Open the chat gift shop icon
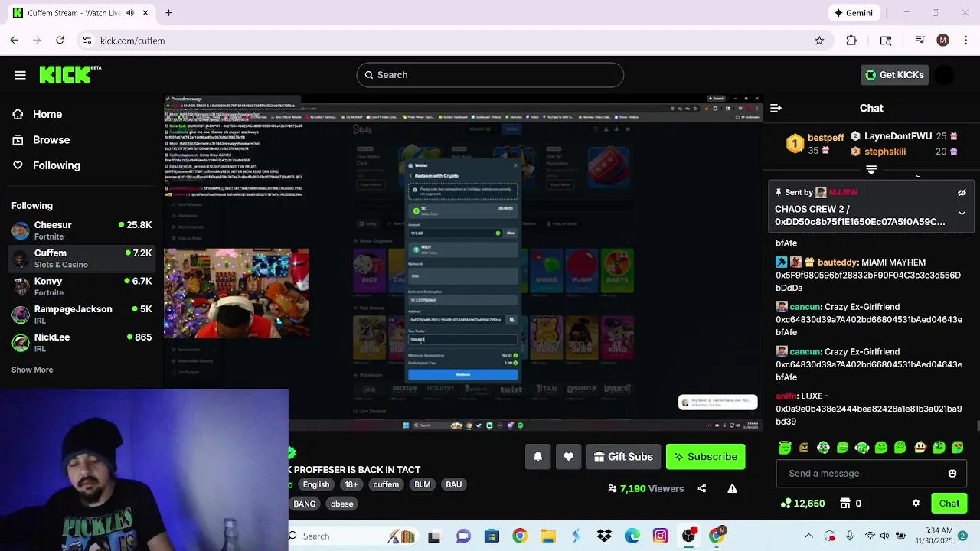Image resolution: width=980 pixels, height=551 pixels. point(845,504)
